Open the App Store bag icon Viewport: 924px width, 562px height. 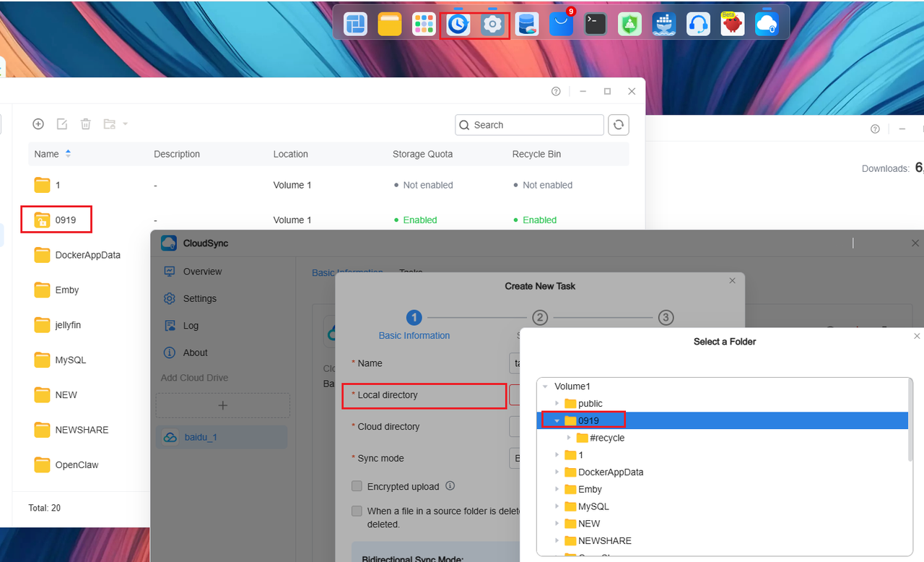561,24
